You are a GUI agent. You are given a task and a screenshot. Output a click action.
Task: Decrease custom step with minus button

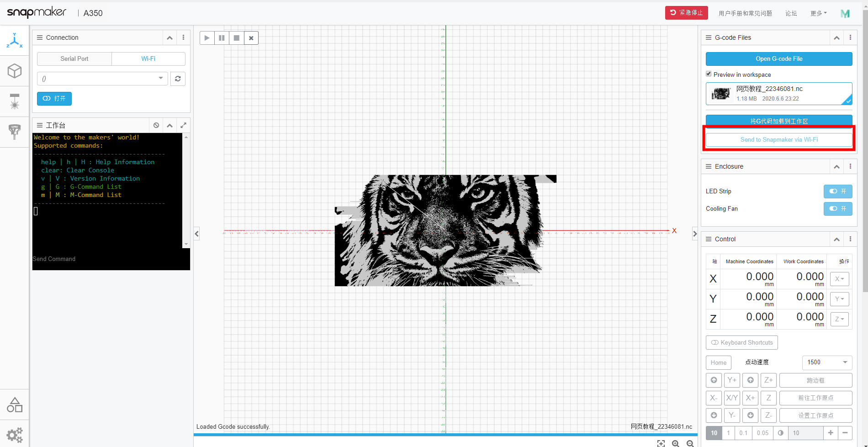click(845, 433)
